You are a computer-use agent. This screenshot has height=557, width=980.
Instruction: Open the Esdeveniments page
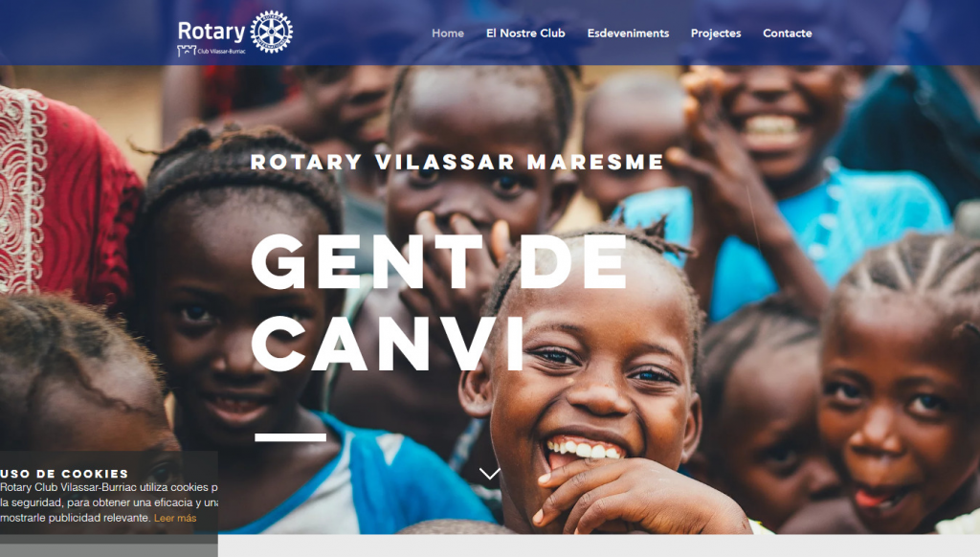point(628,33)
